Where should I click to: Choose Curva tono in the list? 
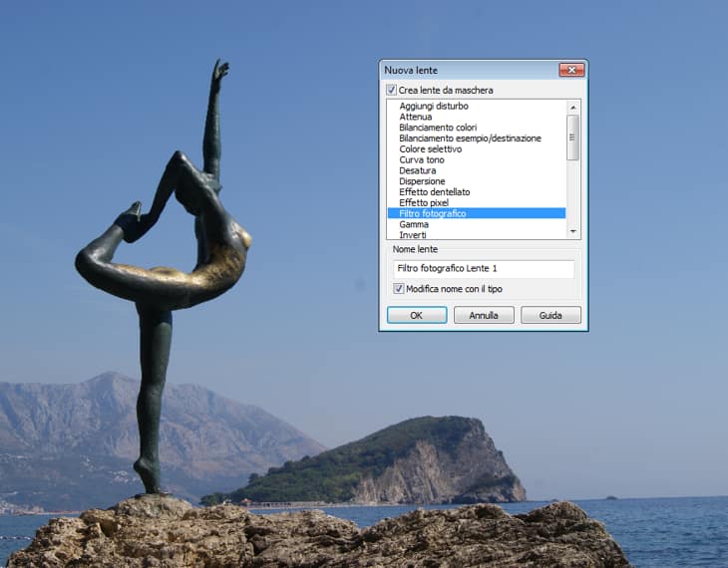click(422, 159)
